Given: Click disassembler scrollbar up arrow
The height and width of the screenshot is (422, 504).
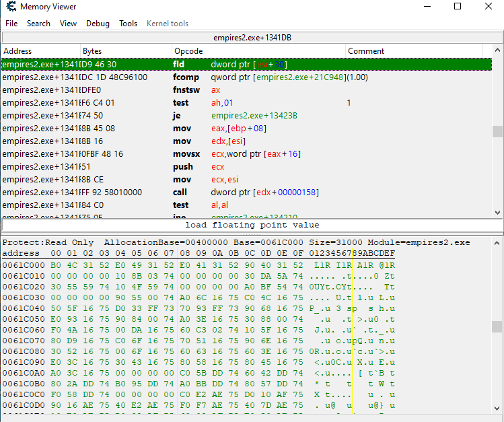Looking at the screenshot, I should 497,50.
